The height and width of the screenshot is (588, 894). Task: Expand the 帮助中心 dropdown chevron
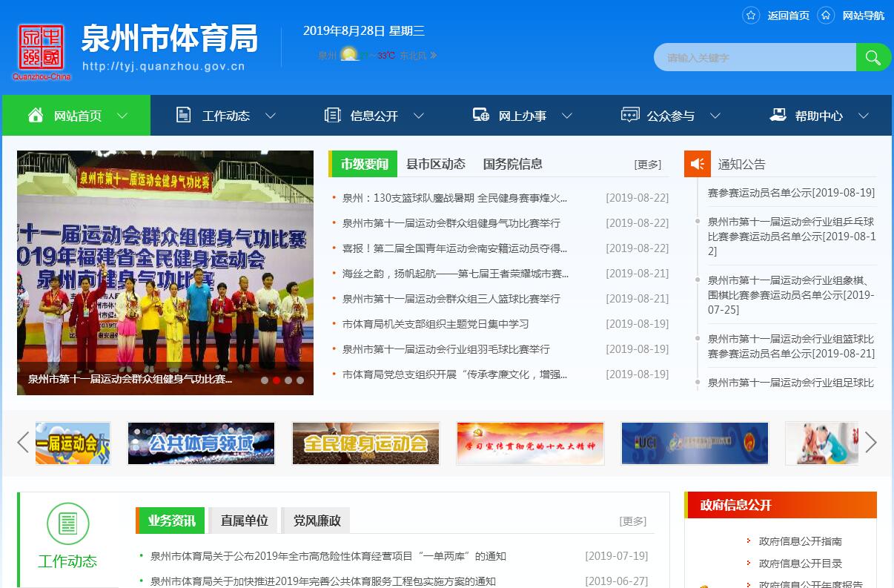(x=864, y=116)
